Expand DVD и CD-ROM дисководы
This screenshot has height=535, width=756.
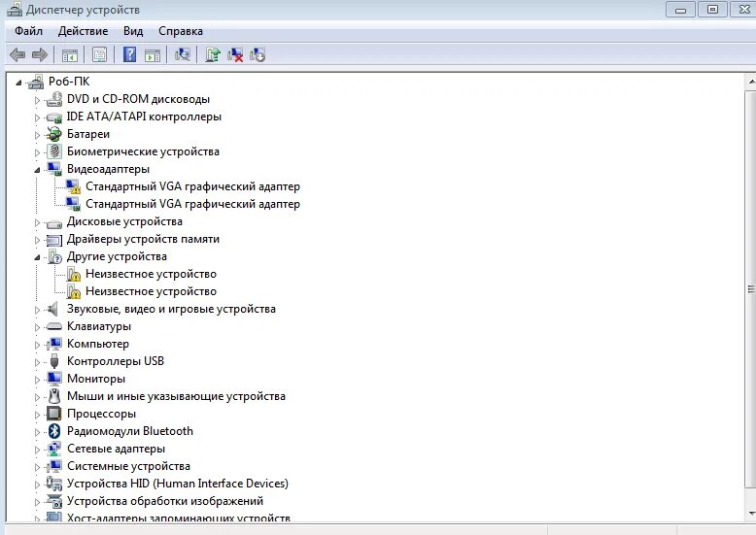[37, 100]
